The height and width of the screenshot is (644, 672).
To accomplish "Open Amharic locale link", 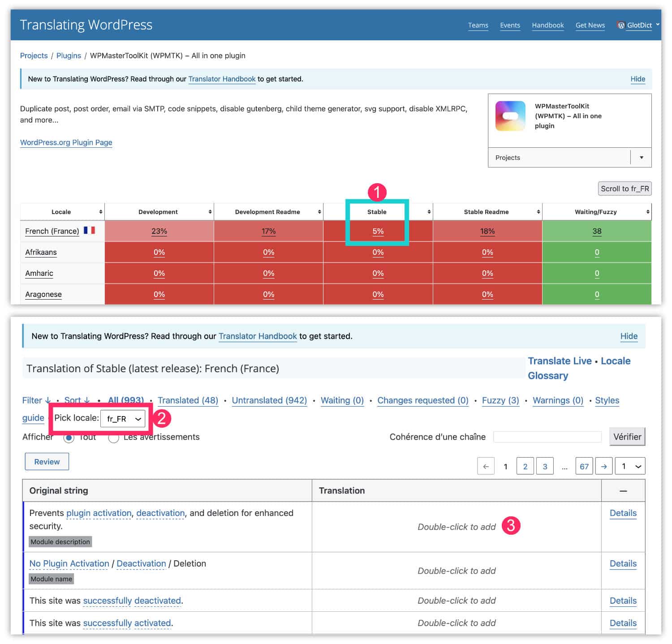I will click(39, 273).
